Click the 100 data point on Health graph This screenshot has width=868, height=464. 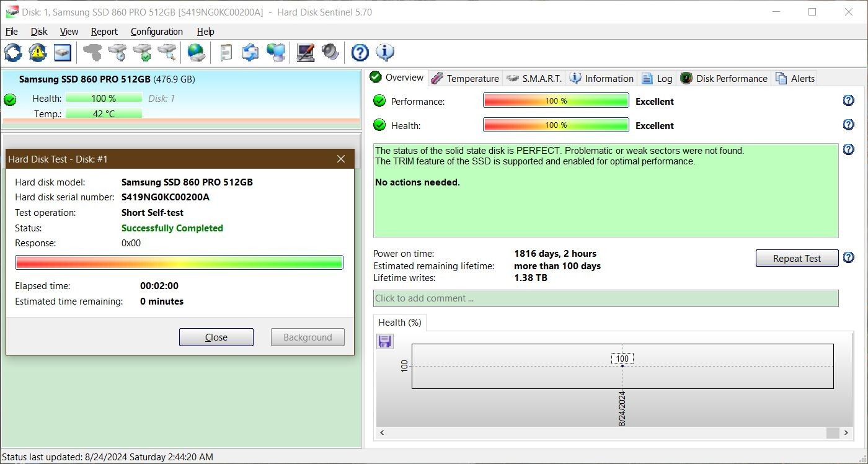click(x=622, y=365)
